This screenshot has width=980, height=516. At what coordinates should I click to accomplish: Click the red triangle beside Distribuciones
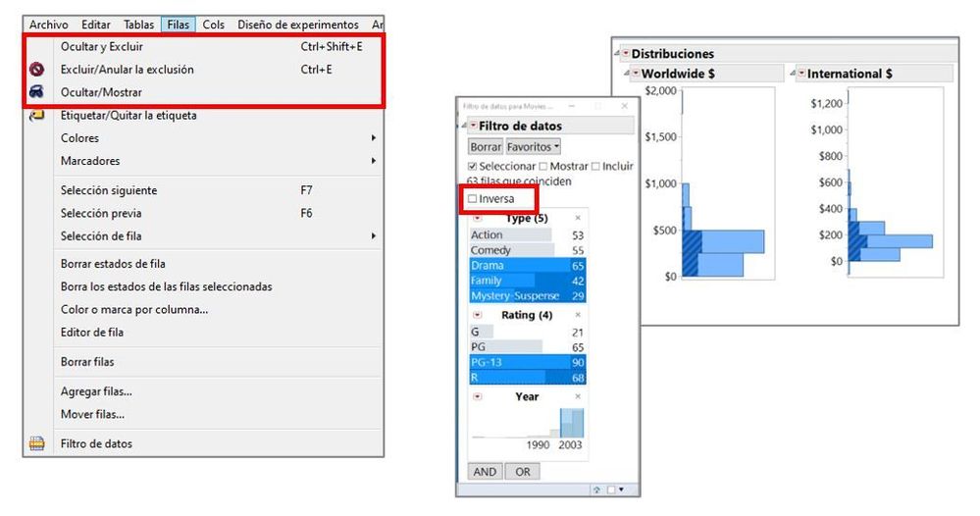tap(626, 54)
